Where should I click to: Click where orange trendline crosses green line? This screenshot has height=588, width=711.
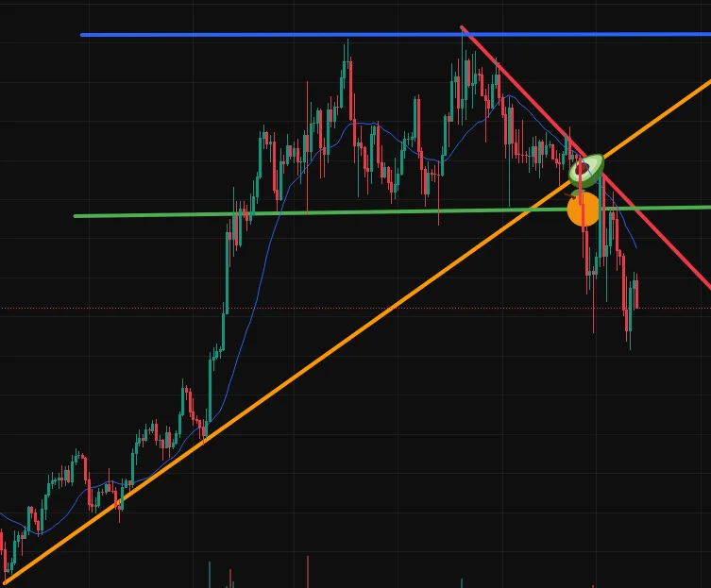tap(532, 210)
